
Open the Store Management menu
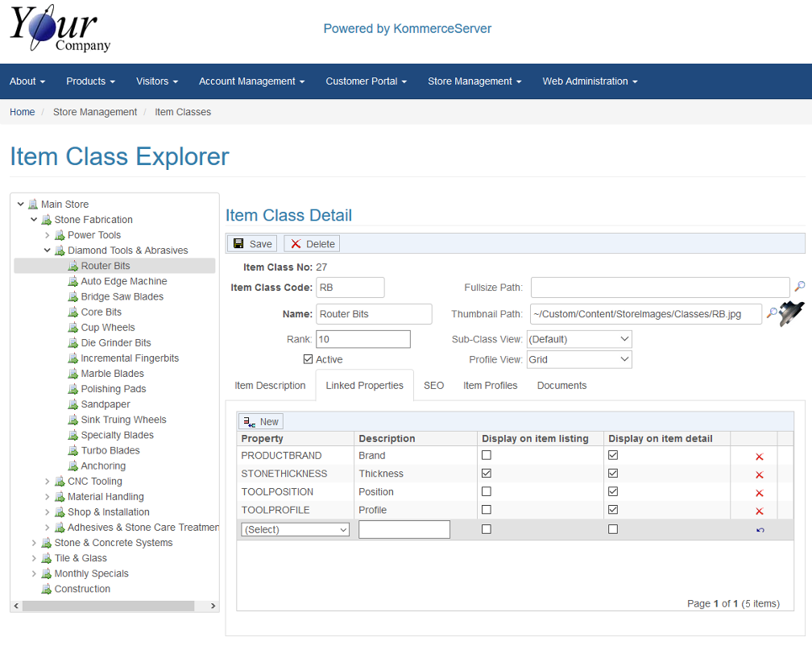474,81
